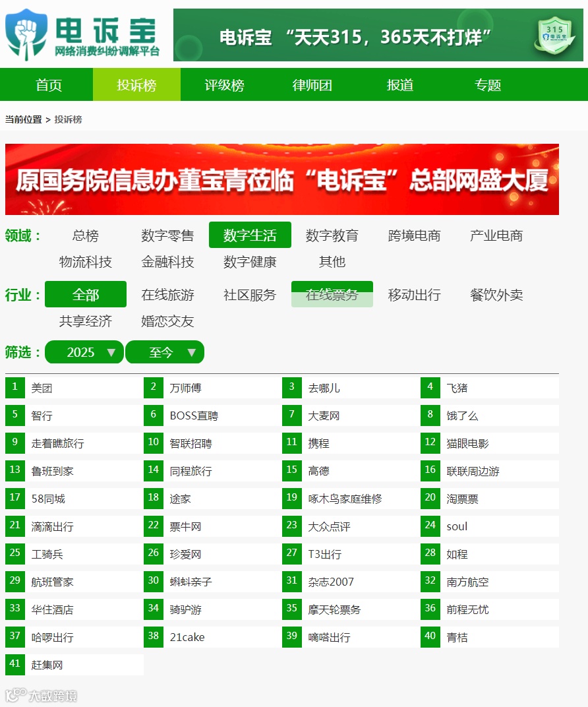Select the 总榜 field filter
Screen dimensions: 588x707
[x=86, y=235]
